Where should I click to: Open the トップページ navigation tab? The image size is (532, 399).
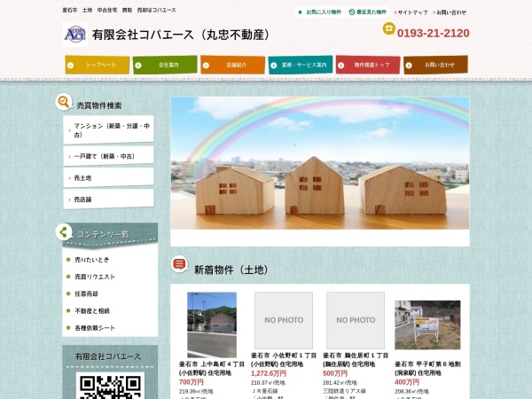click(x=98, y=65)
